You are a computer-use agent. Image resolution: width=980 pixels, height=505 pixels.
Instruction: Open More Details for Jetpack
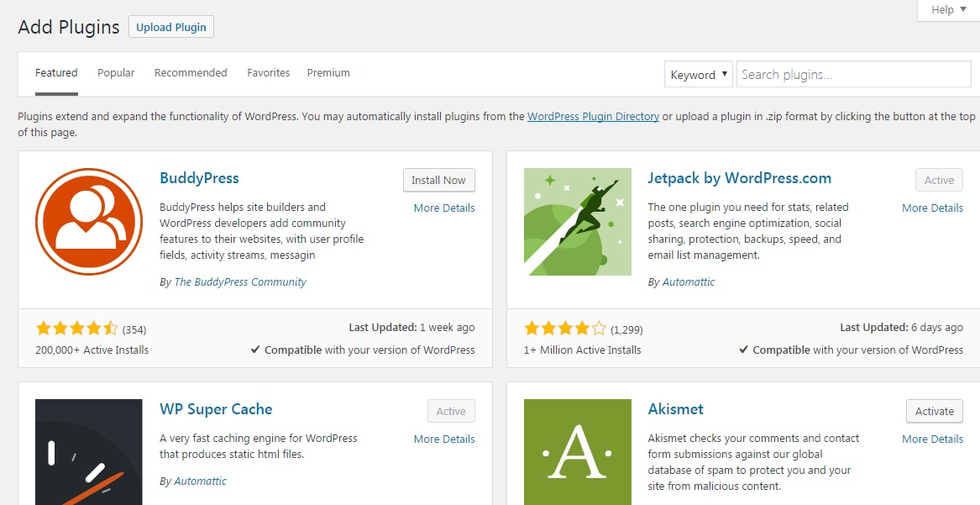click(x=932, y=208)
